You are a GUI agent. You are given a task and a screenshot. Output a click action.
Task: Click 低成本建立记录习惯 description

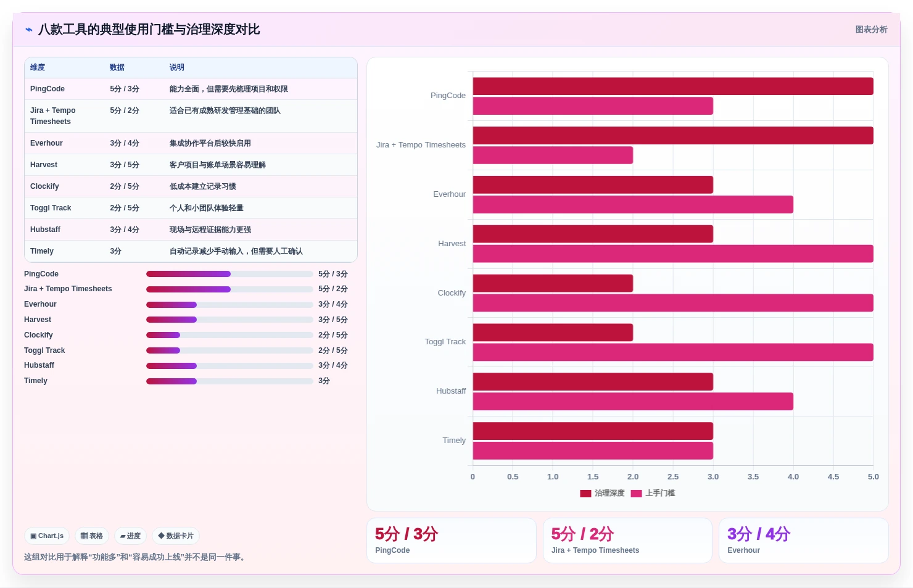pos(203,186)
